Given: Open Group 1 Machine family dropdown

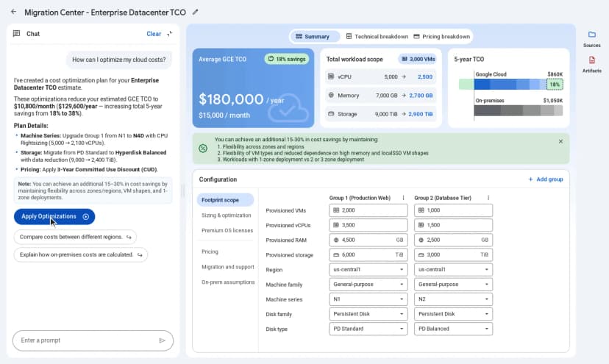Looking at the screenshot, I should [368, 285].
